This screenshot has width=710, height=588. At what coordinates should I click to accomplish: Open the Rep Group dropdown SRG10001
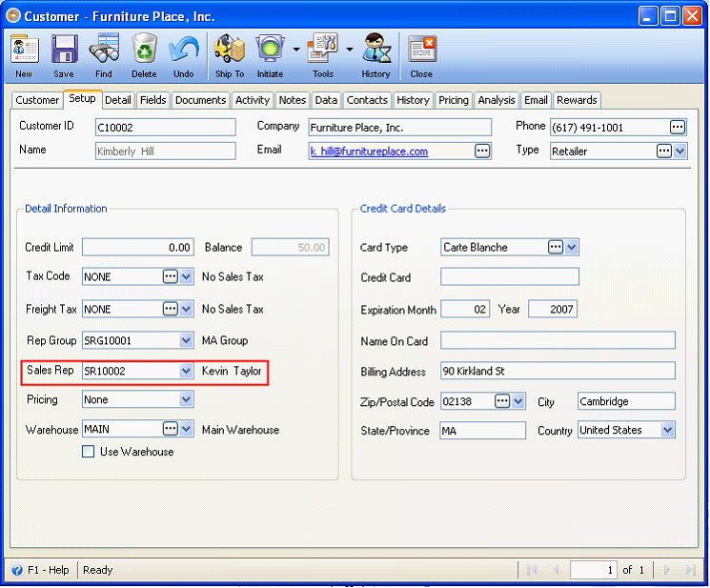187,340
